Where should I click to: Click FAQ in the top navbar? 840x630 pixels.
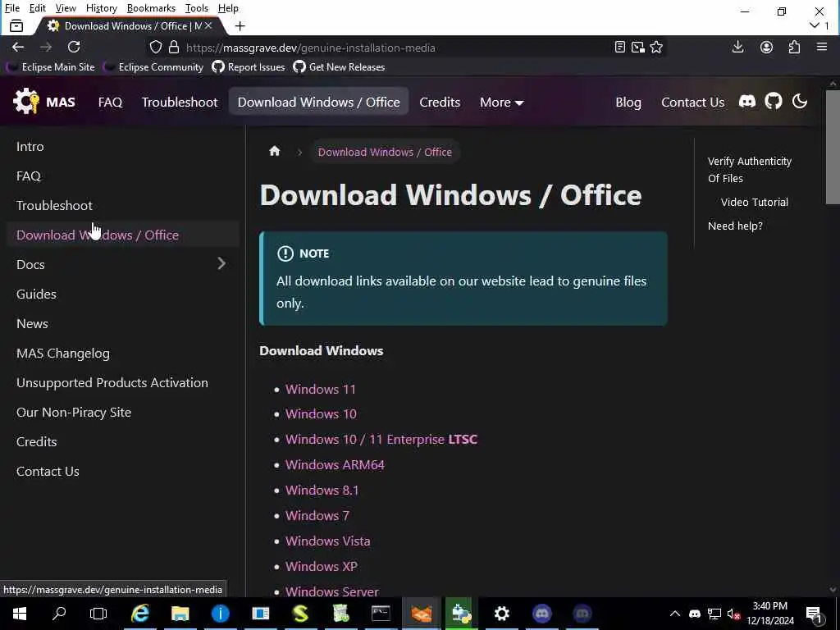(x=111, y=102)
